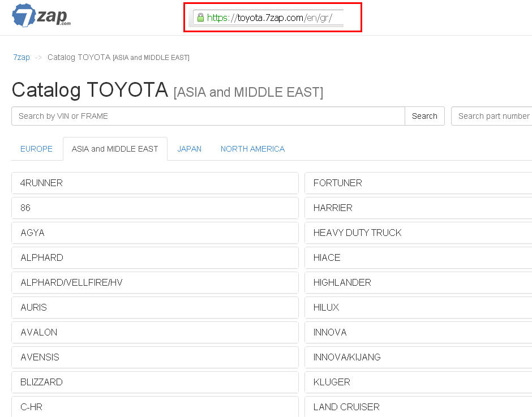Focus the Search part number field
The image size is (532, 417).
tap(492, 116)
